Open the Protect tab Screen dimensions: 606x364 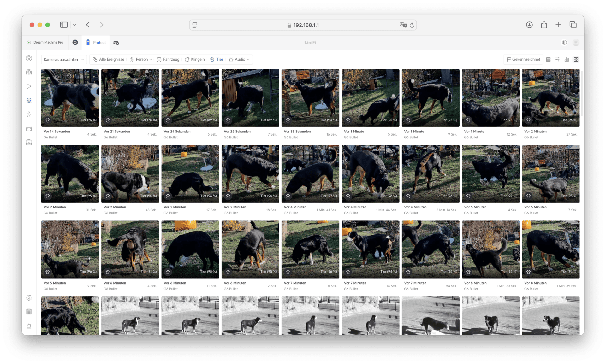pos(96,42)
